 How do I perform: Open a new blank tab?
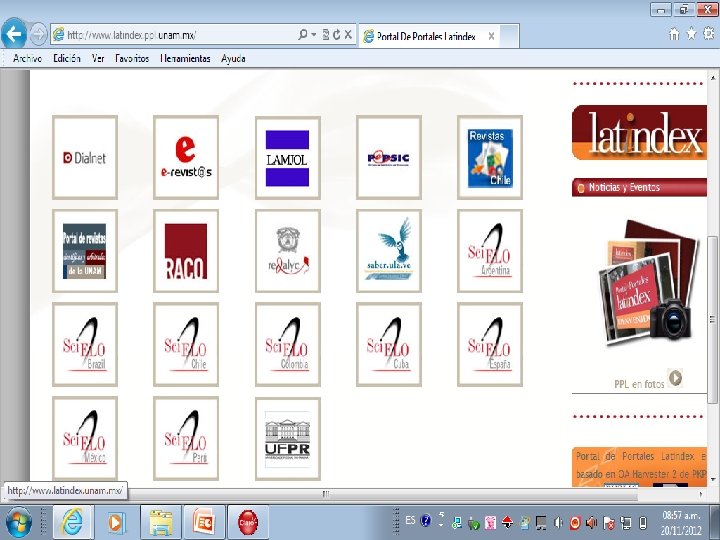509,36
